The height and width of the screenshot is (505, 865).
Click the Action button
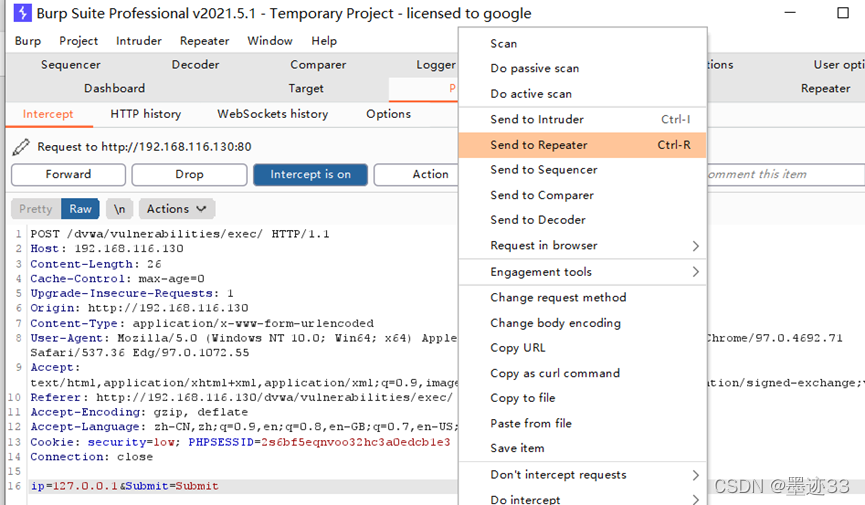(417, 174)
